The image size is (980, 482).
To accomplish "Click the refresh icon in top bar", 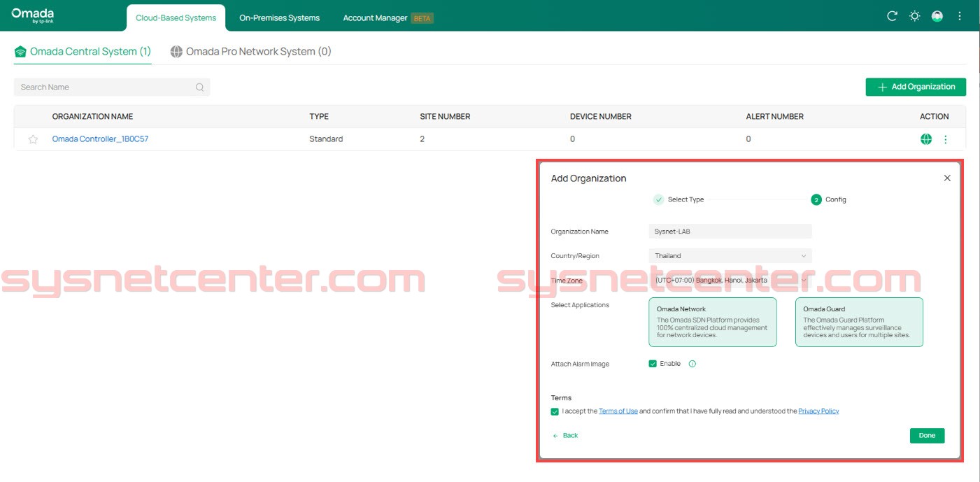I will [892, 16].
